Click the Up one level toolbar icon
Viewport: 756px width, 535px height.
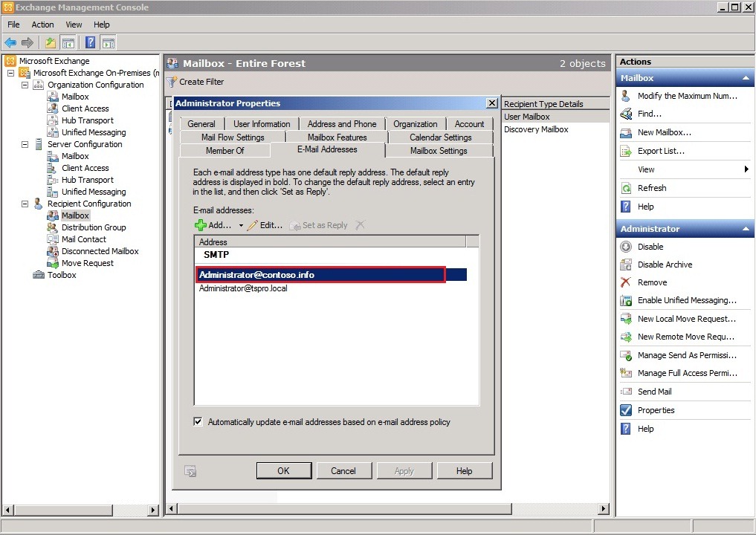point(50,43)
